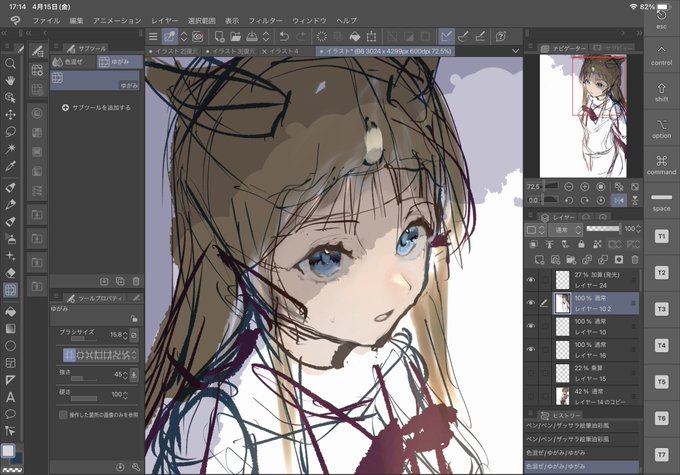The width and height of the screenshot is (680, 475).
Task: Open blending mode dropdown 通常
Action: coord(566,229)
